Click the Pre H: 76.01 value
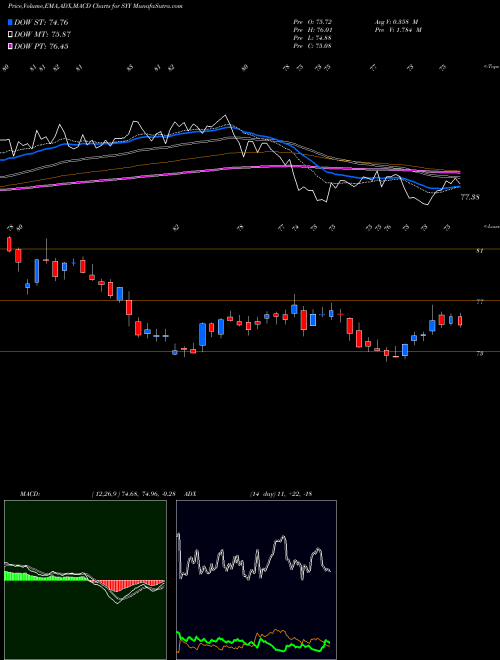 point(313,30)
